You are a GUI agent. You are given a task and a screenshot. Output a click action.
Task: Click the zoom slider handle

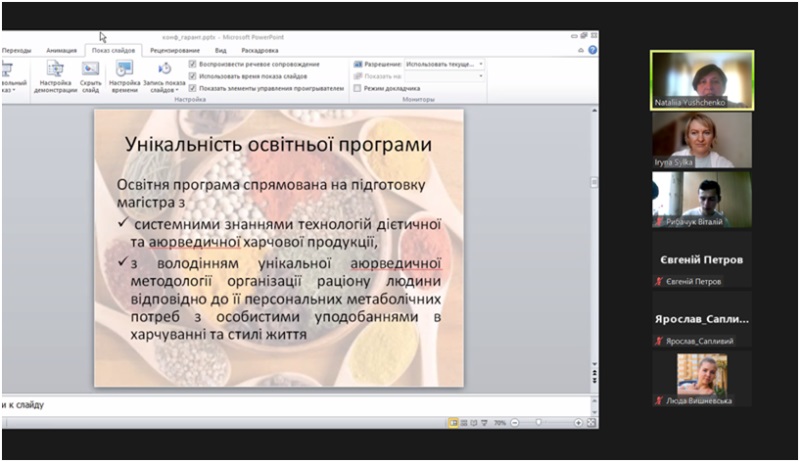click(x=539, y=423)
